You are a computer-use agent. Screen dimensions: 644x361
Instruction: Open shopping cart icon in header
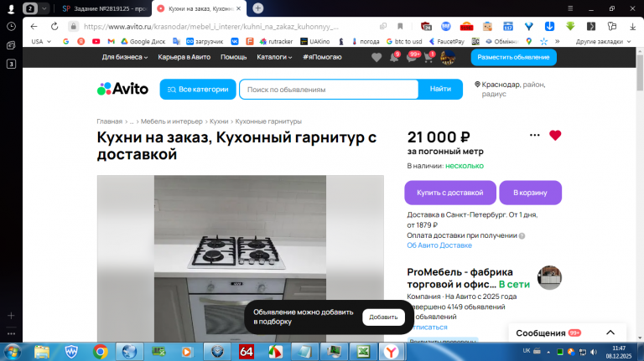pyautogui.click(x=428, y=58)
